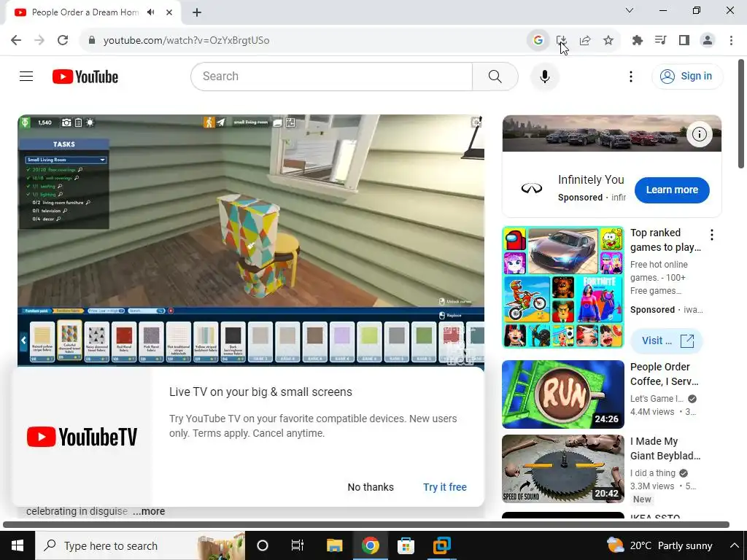Reload the page using refresh icon
Viewport: 747px width, 560px height.
(63, 40)
